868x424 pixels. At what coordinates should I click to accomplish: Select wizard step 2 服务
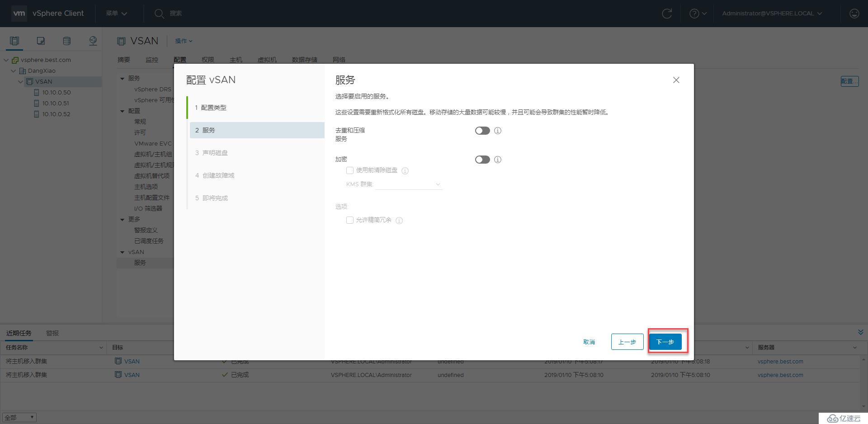pos(257,130)
